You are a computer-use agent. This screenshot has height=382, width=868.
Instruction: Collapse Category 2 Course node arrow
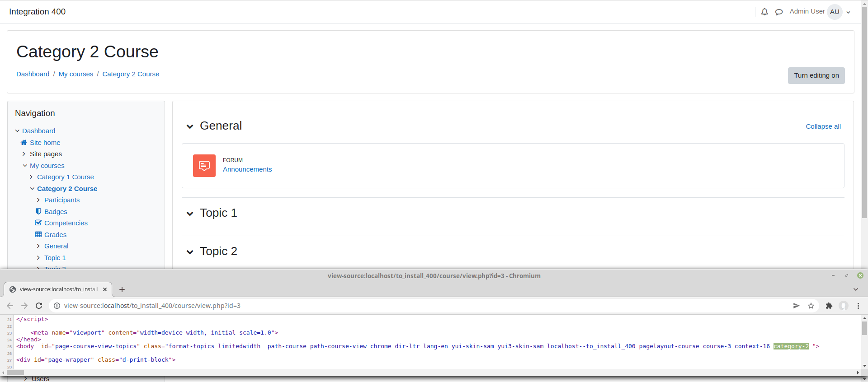click(x=32, y=189)
